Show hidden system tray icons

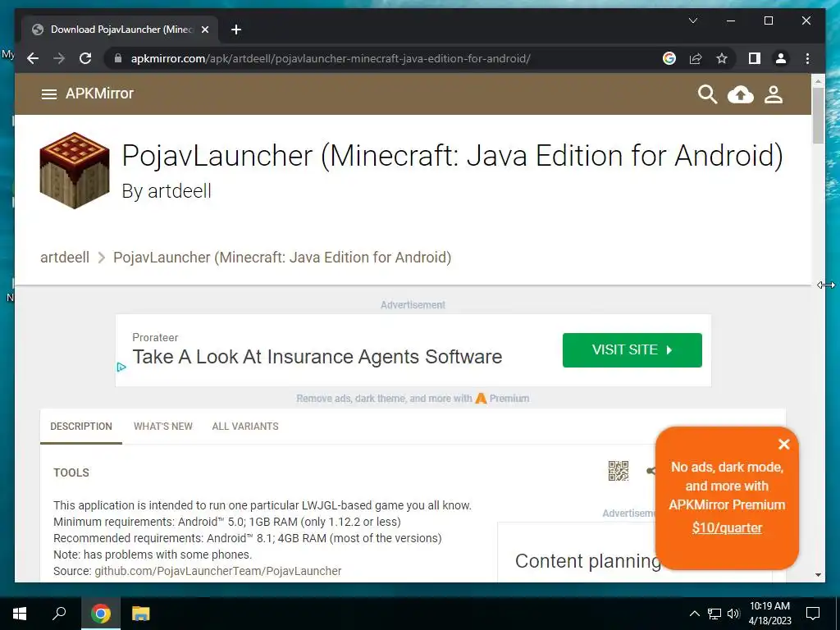(694, 614)
